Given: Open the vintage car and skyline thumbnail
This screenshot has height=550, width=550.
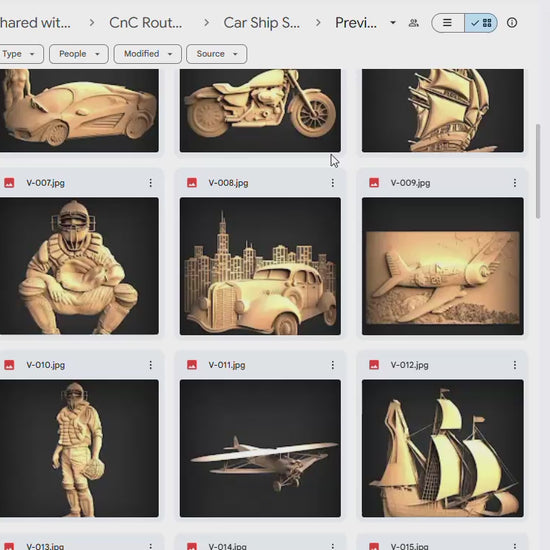Looking at the screenshot, I should [260, 266].
